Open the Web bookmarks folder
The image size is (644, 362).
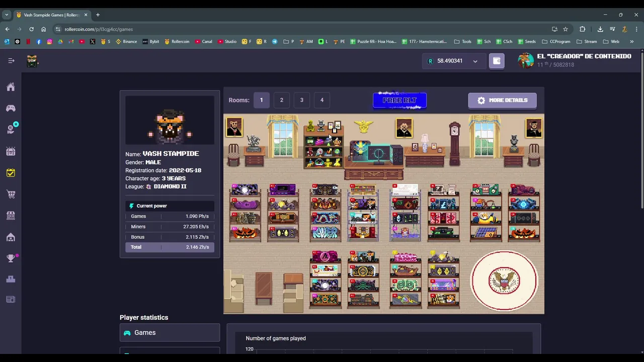(x=611, y=42)
